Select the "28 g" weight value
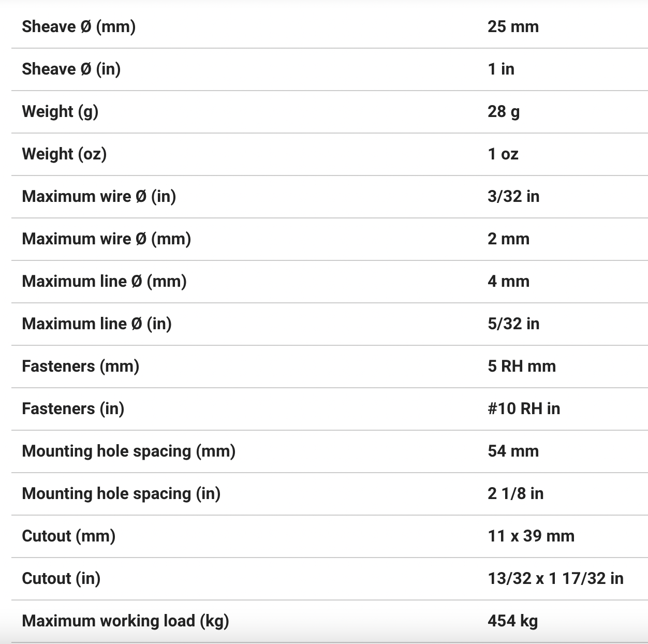648x644 pixels. tap(504, 111)
